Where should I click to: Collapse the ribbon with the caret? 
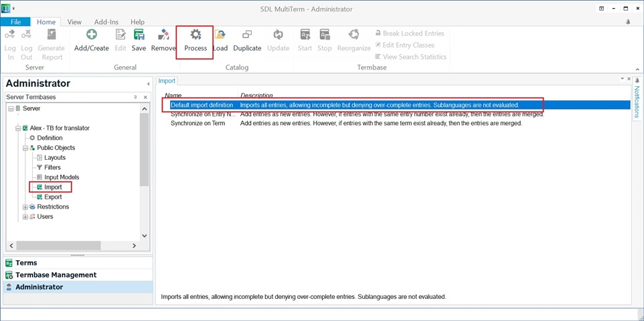[637, 70]
